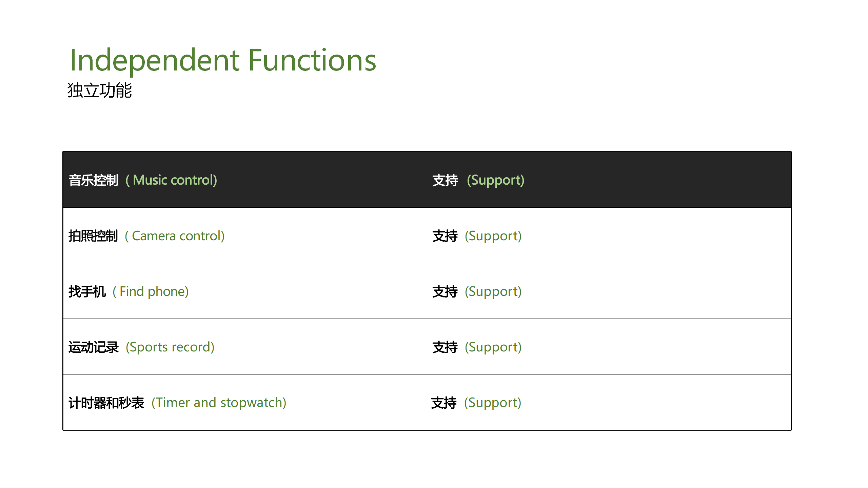Click English "(Support)" in the Music control row
This screenshot has width=868, height=488.
(x=495, y=180)
